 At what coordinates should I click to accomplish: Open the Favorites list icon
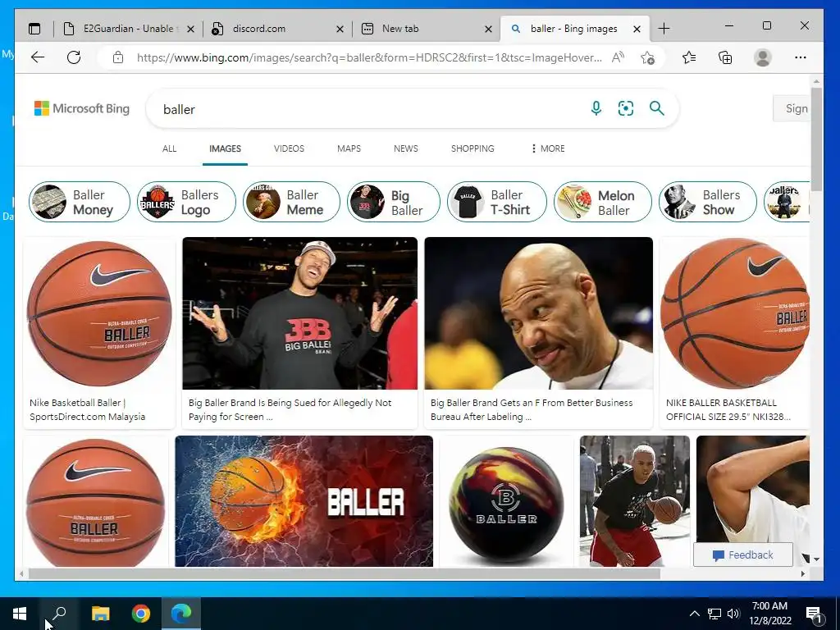tap(689, 57)
